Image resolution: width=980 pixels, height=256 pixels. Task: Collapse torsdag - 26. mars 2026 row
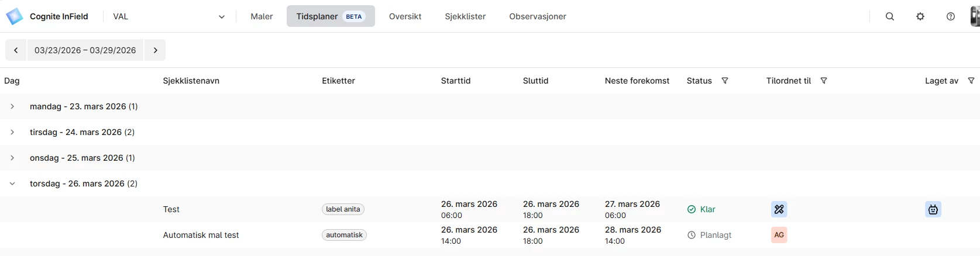pos(12,184)
